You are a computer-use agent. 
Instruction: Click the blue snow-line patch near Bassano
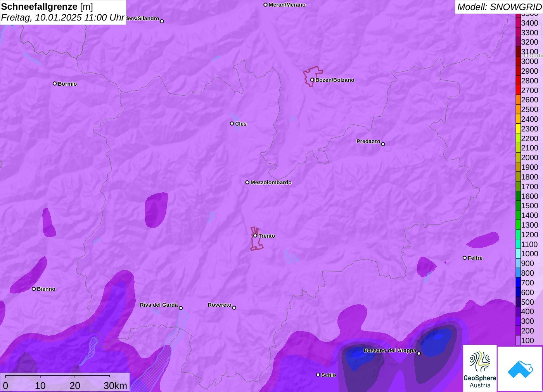[x=436, y=341]
